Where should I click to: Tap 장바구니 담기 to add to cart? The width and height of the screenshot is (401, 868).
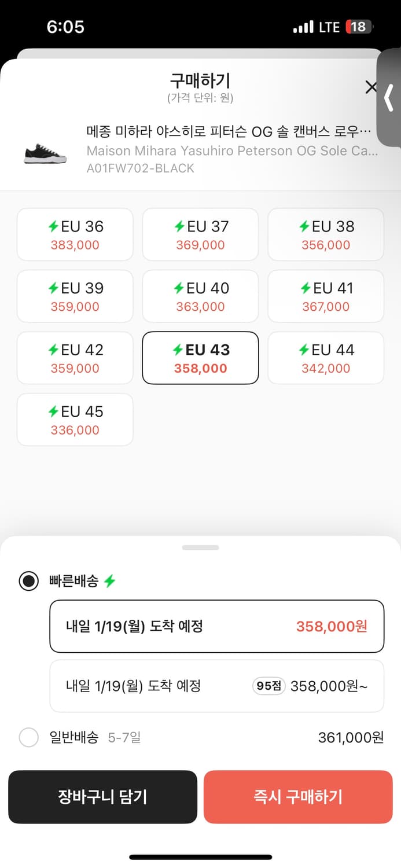pos(102,797)
